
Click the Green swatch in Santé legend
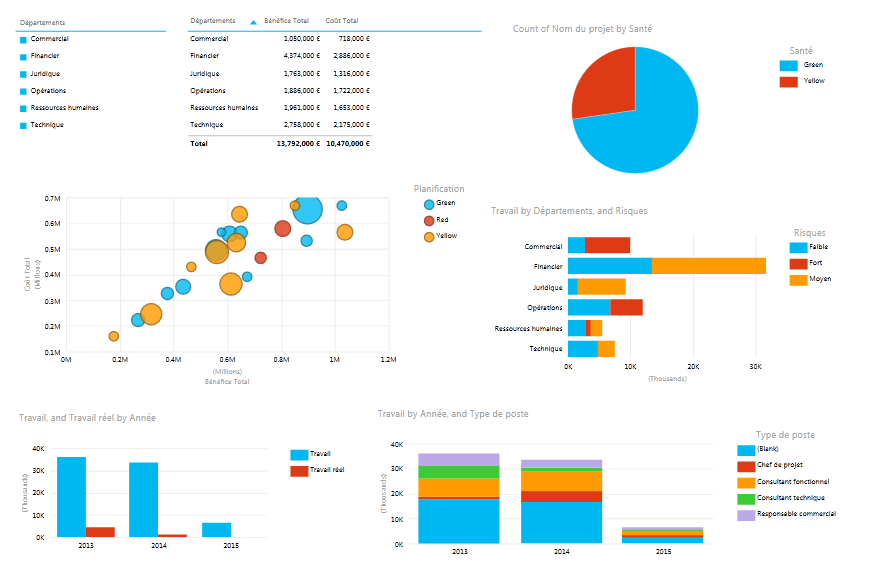pos(788,65)
